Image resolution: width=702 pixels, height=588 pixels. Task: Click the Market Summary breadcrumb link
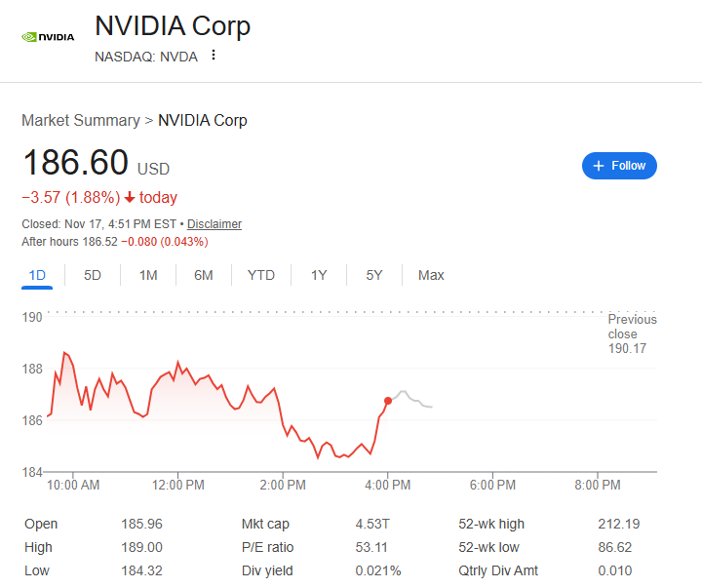tap(81, 121)
